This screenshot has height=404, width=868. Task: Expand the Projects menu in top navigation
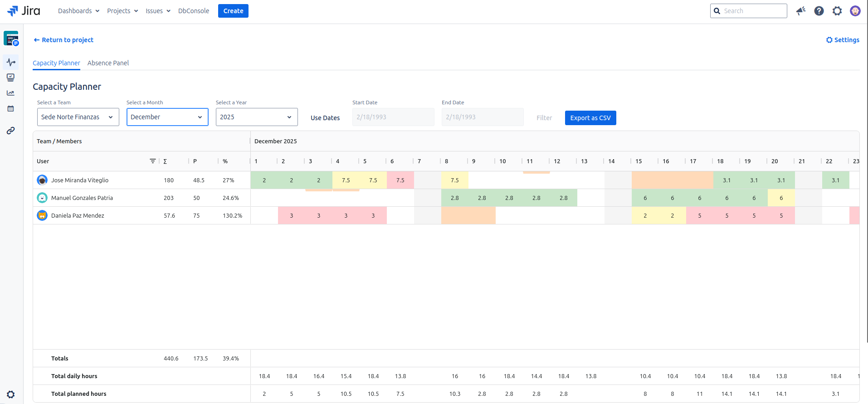tap(122, 11)
